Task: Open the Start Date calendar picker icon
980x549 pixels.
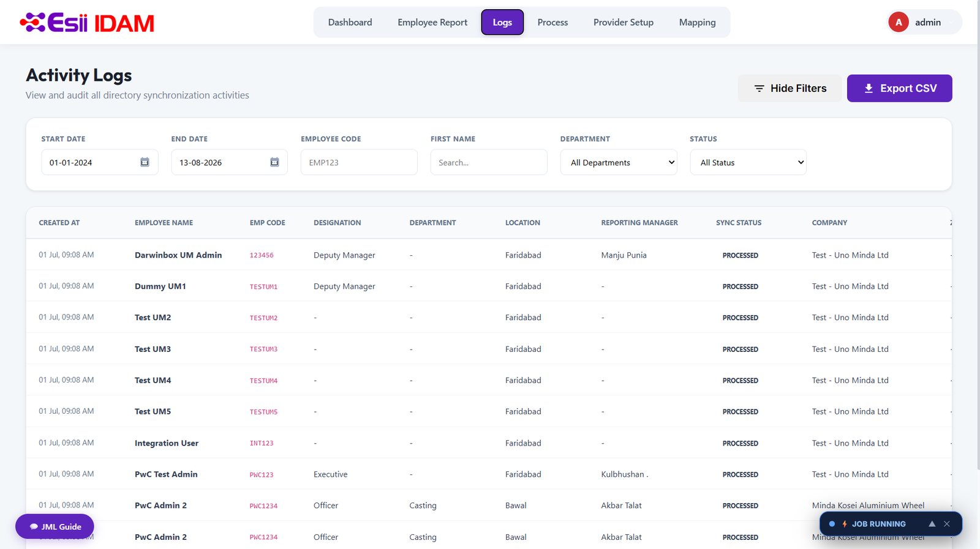Action: [145, 162]
